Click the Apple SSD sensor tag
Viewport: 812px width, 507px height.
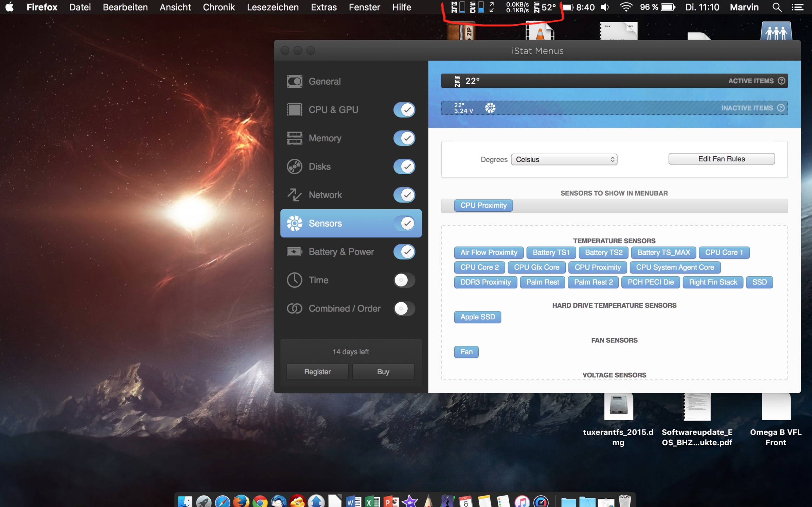[x=477, y=317]
